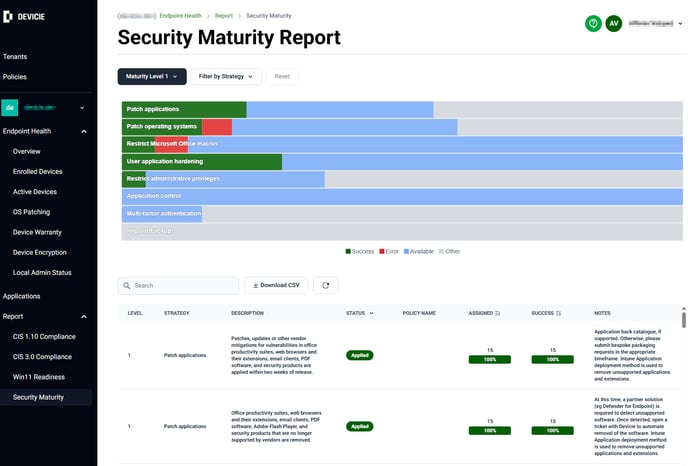Collapse the Report section
Image resolution: width=688 pixels, height=466 pixels.
tap(84, 316)
